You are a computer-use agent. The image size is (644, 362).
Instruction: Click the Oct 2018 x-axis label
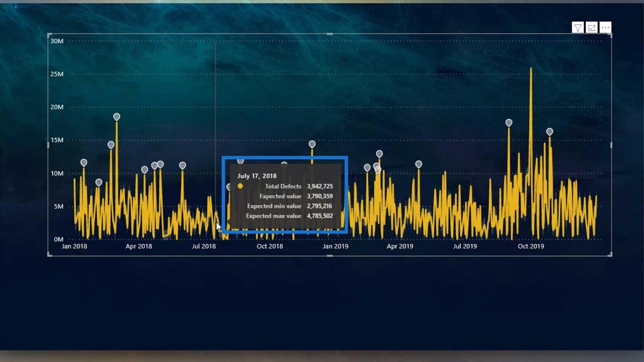click(270, 246)
